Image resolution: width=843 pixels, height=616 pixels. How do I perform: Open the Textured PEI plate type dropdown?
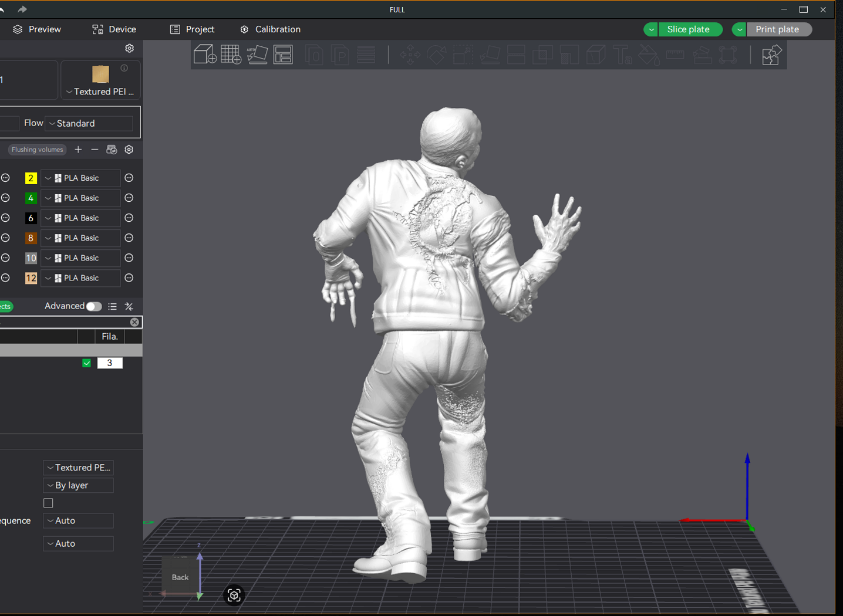[100, 92]
